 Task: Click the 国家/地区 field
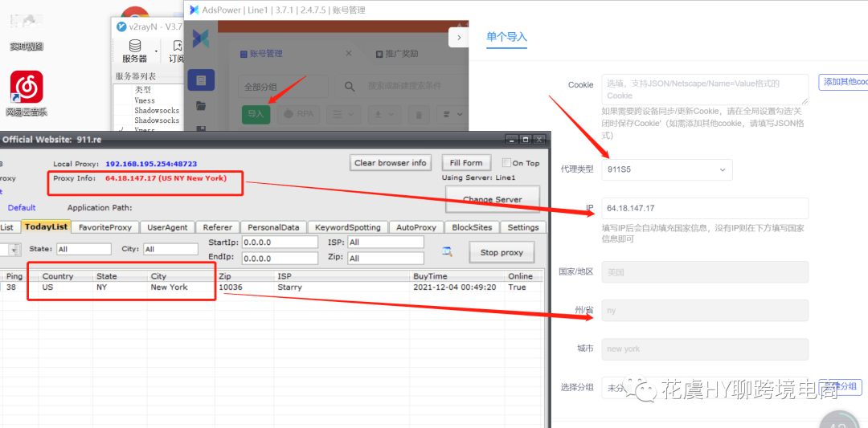pos(705,272)
